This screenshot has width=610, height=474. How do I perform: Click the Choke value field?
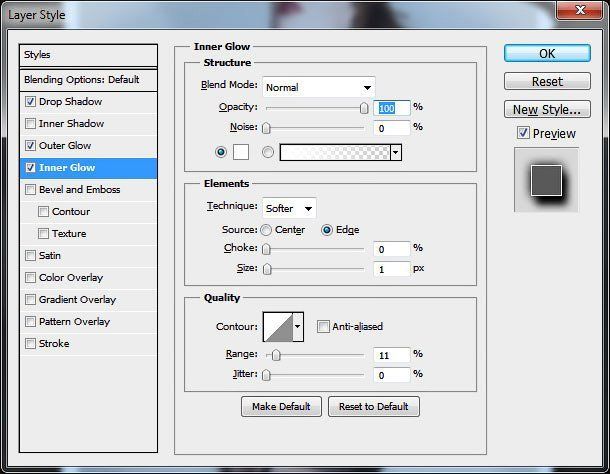[391, 249]
